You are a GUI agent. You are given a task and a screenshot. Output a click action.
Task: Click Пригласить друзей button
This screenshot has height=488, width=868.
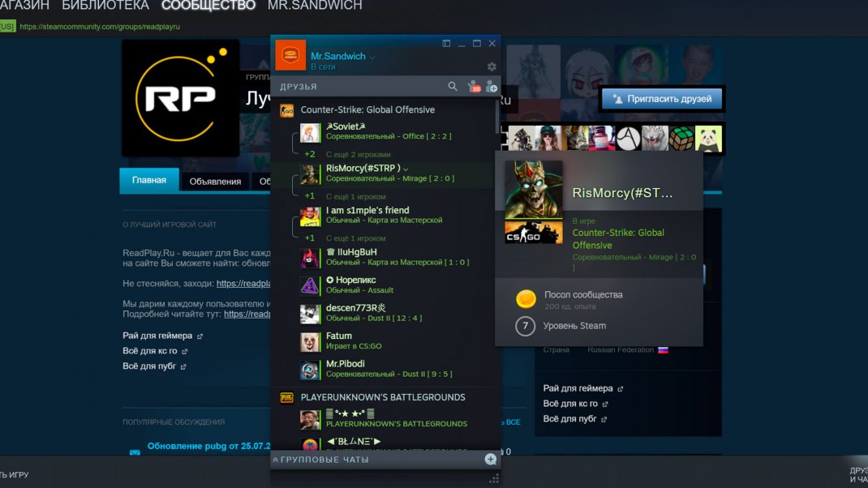(x=661, y=99)
